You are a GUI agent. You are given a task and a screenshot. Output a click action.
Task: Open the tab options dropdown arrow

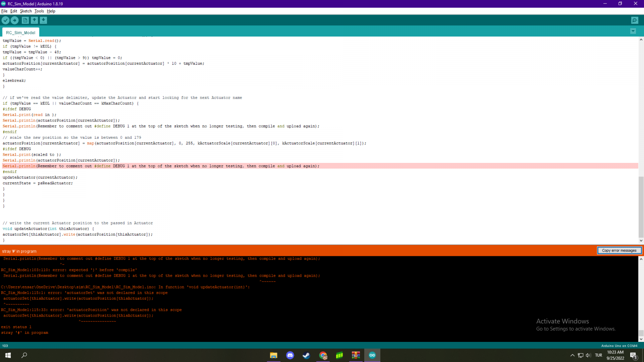[633, 31]
